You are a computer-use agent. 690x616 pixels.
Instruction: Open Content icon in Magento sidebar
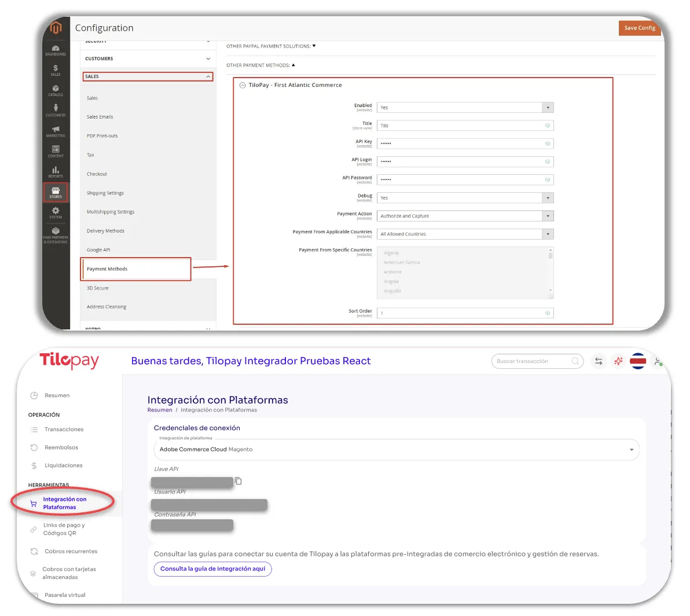[x=56, y=152]
